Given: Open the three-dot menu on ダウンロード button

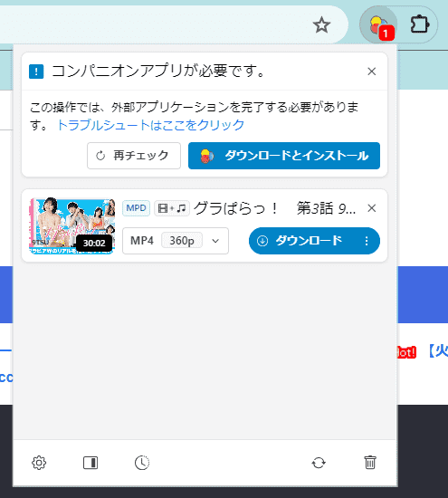Looking at the screenshot, I should pyautogui.click(x=367, y=241).
